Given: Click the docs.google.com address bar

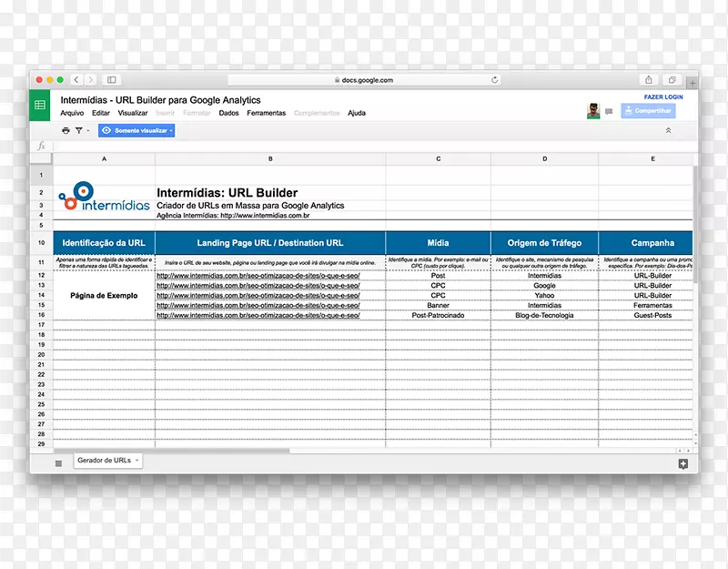Looking at the screenshot, I should click(364, 80).
